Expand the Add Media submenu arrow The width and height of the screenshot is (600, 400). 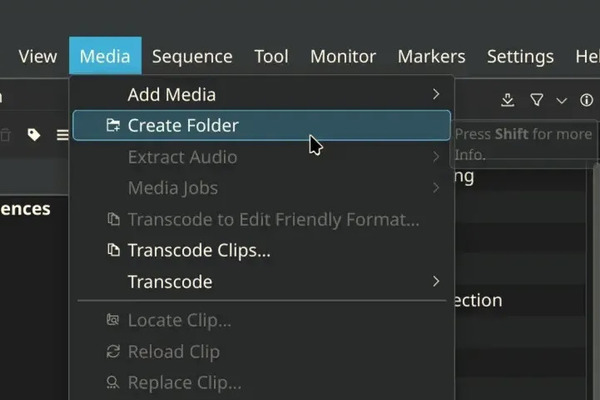(436, 95)
